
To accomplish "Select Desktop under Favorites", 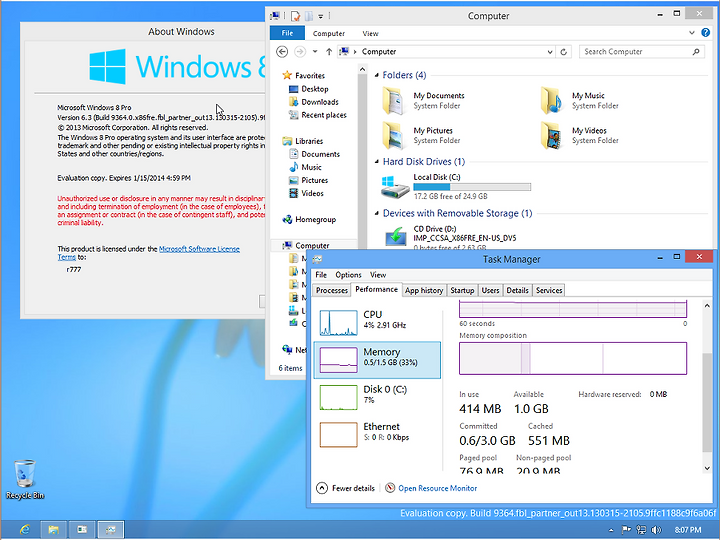I will [x=309, y=89].
